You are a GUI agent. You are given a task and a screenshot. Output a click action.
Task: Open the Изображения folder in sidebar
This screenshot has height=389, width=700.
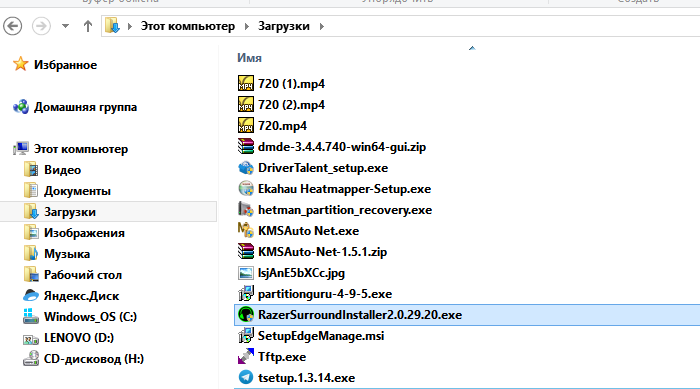84,233
